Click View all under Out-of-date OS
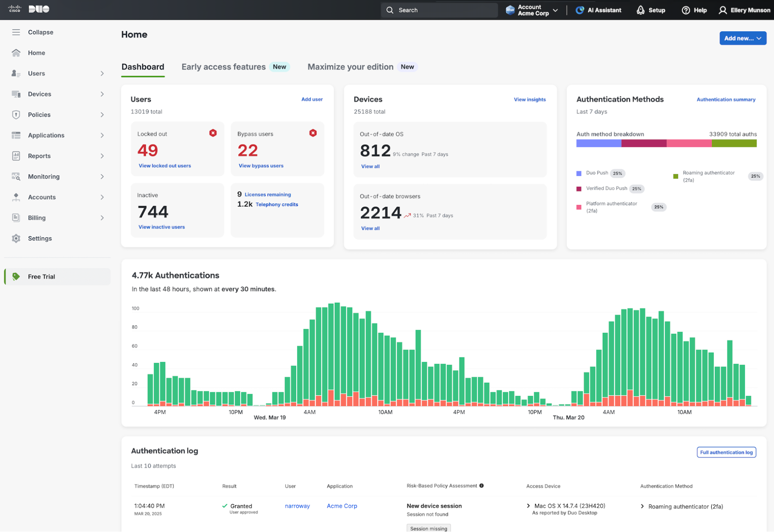Screen dimensions: 774x532 [370, 166]
